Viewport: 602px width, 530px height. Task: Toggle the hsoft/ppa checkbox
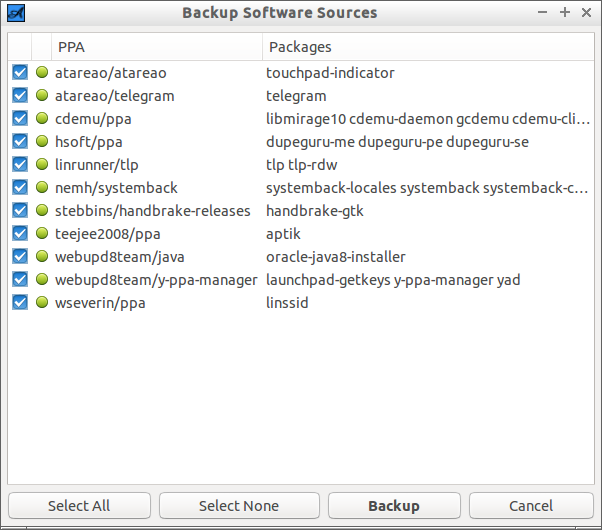pyautogui.click(x=20, y=141)
